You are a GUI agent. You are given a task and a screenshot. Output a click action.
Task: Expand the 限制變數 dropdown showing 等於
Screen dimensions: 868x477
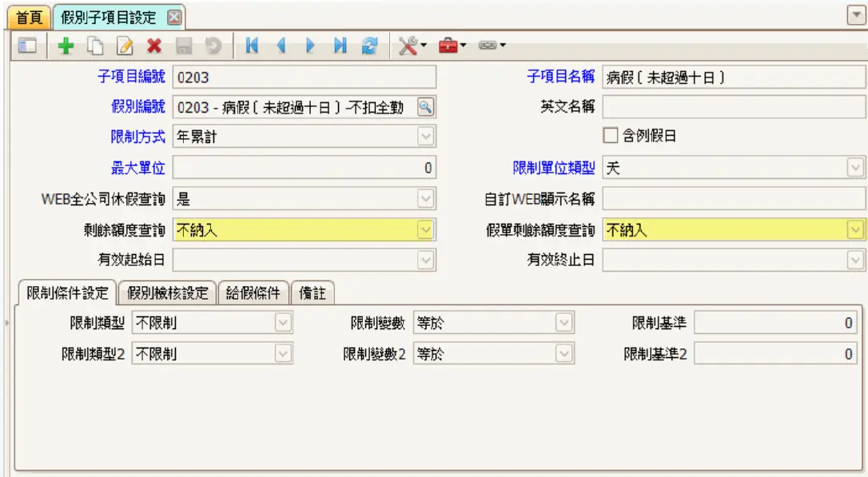[564, 323]
